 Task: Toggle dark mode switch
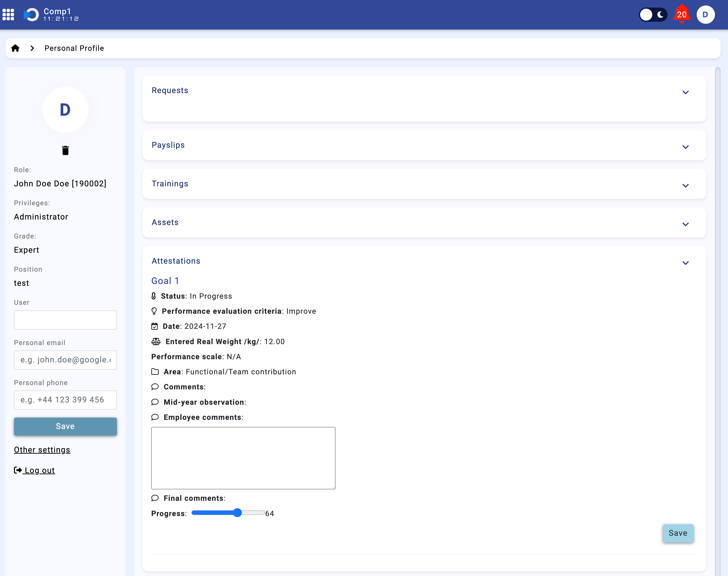click(653, 14)
